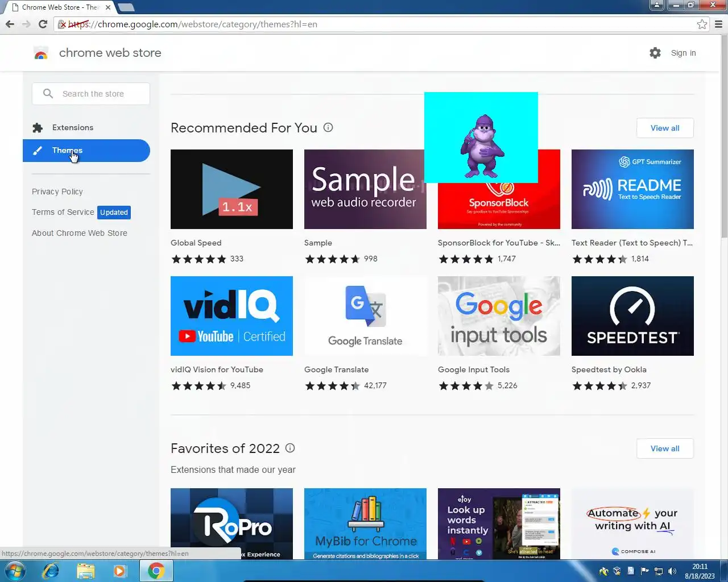The image size is (728, 582).
Task: Click the Google Input Tools title
Action: pyautogui.click(x=474, y=369)
